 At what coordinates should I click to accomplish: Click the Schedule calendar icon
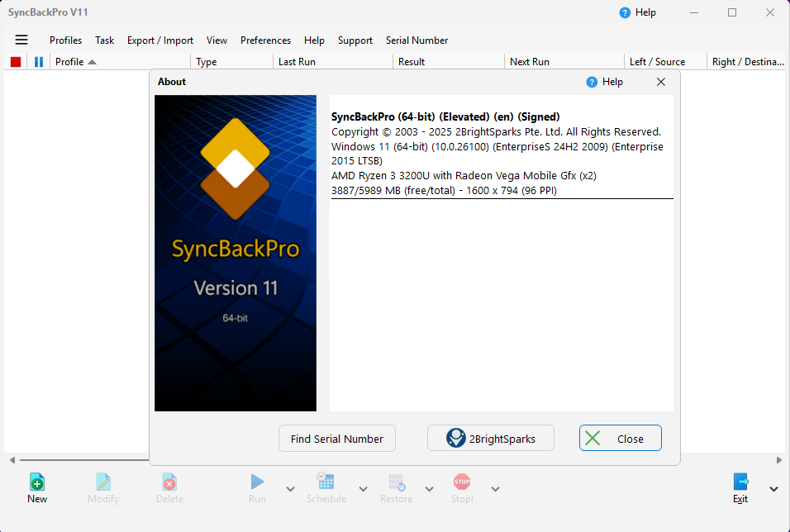[x=326, y=481]
